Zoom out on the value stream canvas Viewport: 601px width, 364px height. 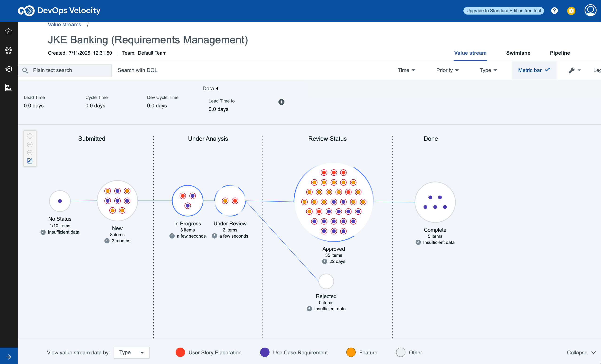[x=30, y=152]
